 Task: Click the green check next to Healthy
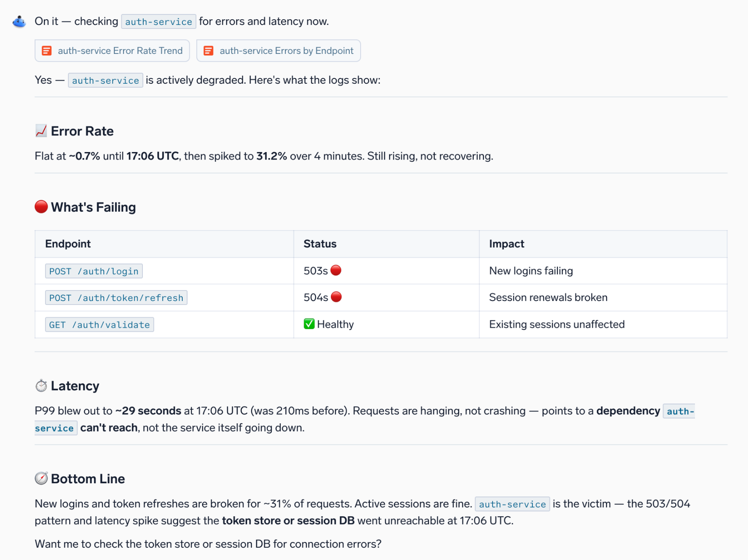309,324
